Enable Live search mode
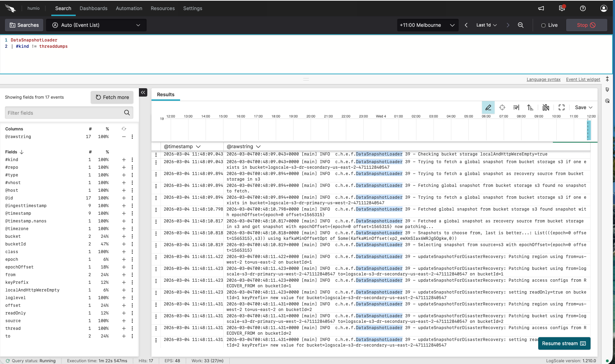 click(549, 25)
